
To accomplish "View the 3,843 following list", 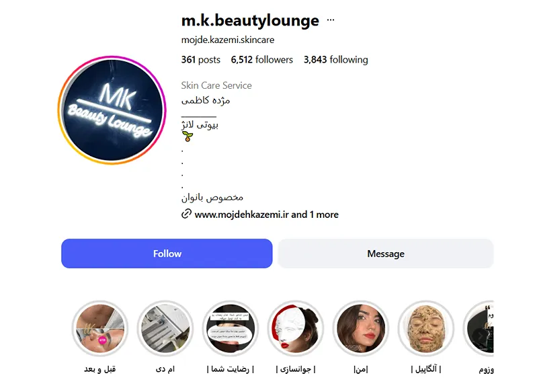I will pos(336,59).
